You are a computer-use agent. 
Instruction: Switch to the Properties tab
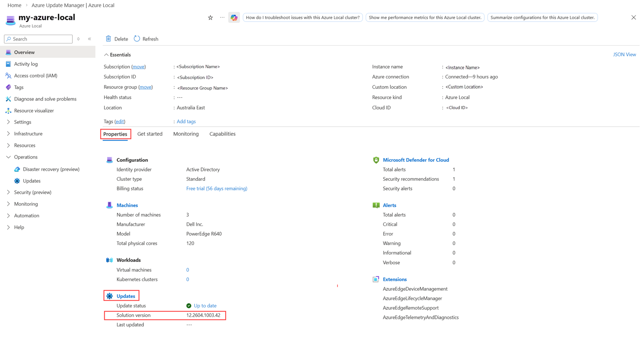click(115, 134)
